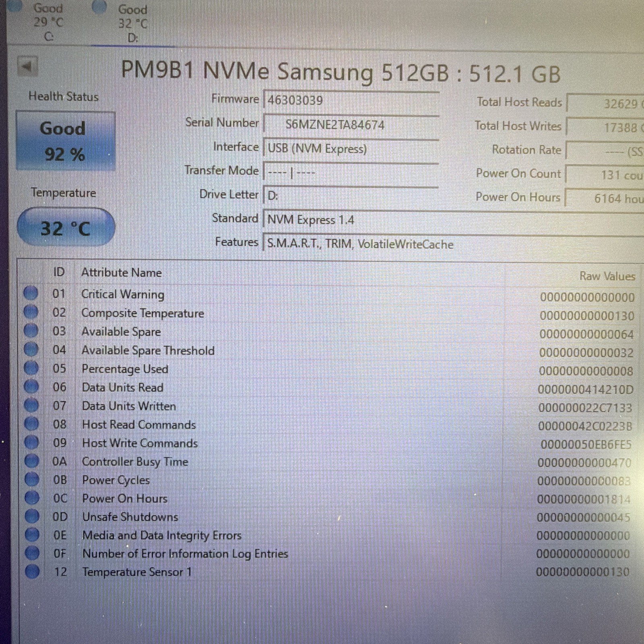Click status circle for Available Spare row

pyautogui.click(x=31, y=330)
